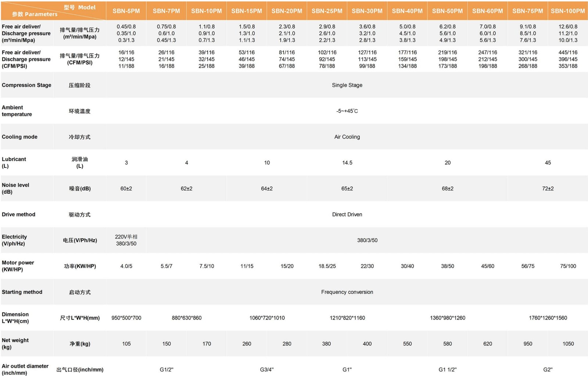This screenshot has height=376, width=588.
Task: Select the 'G3/4"' air outlet diameter
Action: (267, 370)
